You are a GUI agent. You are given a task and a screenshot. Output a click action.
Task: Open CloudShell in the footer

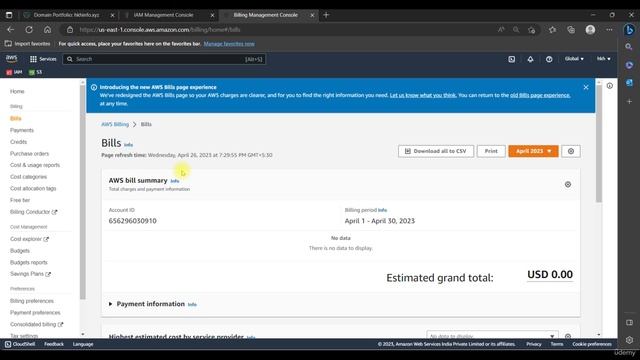coord(20,344)
